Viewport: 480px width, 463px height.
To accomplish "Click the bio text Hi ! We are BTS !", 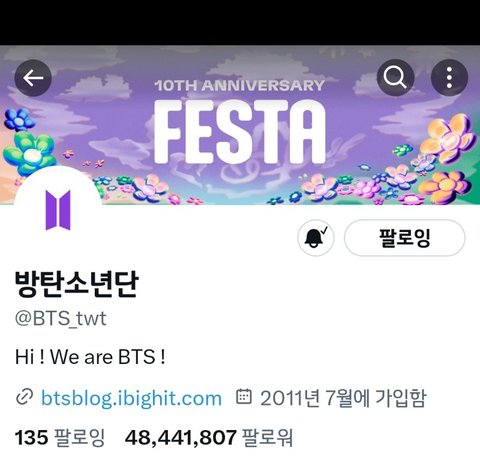I will (x=90, y=357).
